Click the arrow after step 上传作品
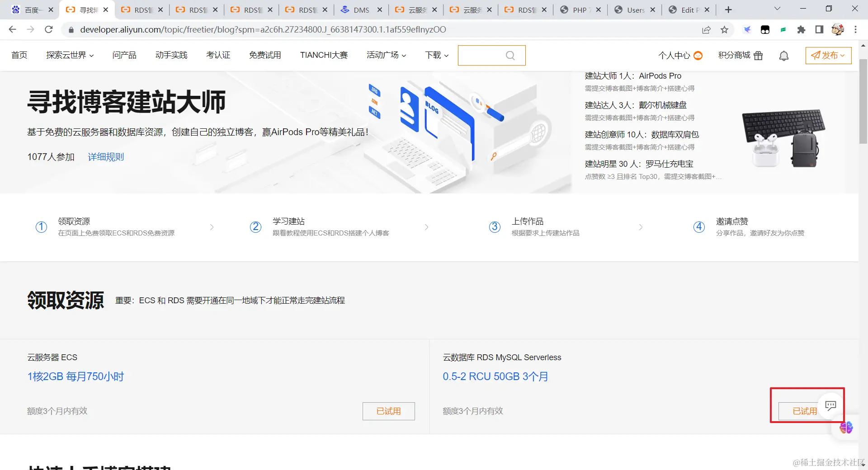Screen dimensions: 868x470 [641, 227]
